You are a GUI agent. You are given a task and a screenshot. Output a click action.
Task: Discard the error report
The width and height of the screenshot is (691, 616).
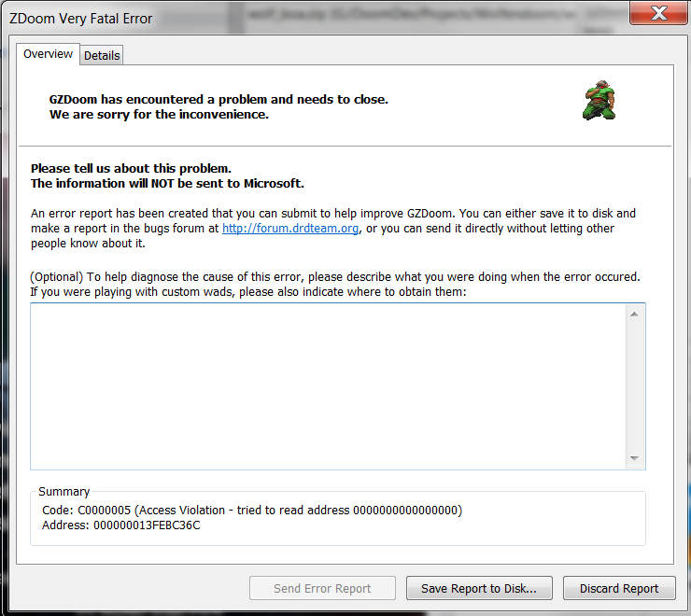619,588
